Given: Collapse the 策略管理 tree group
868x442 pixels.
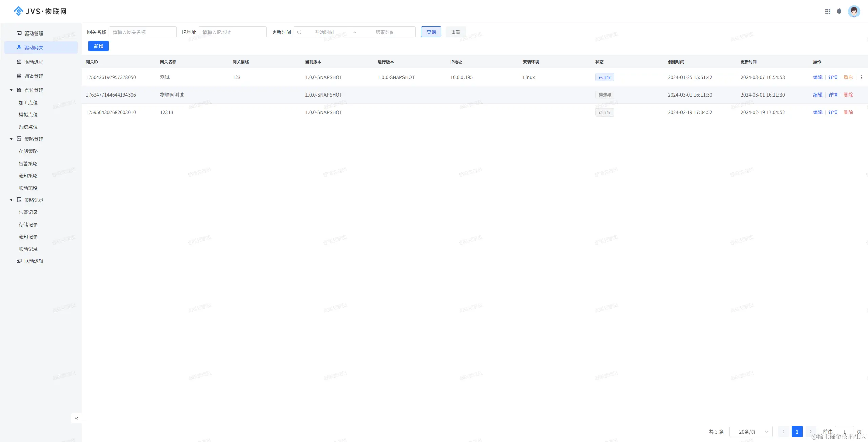Looking at the screenshot, I should pyautogui.click(x=11, y=139).
